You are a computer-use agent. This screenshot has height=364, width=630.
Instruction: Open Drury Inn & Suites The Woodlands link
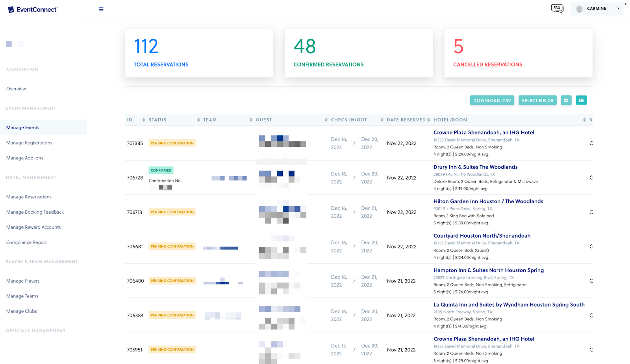(476, 167)
